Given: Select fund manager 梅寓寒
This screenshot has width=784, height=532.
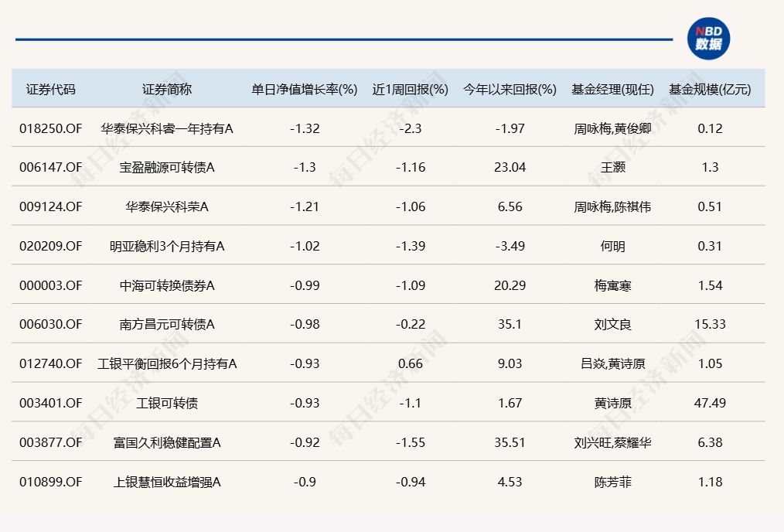Looking at the screenshot, I should point(613,285).
